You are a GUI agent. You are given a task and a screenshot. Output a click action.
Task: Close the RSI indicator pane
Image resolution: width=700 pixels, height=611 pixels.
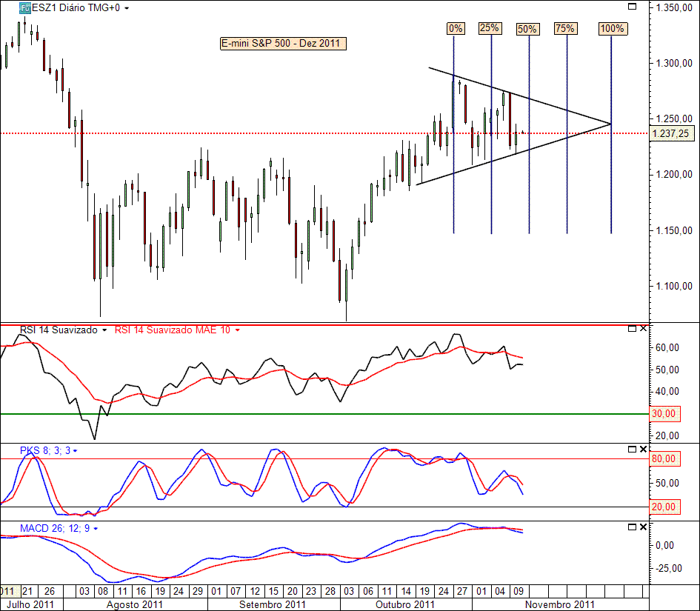click(643, 329)
